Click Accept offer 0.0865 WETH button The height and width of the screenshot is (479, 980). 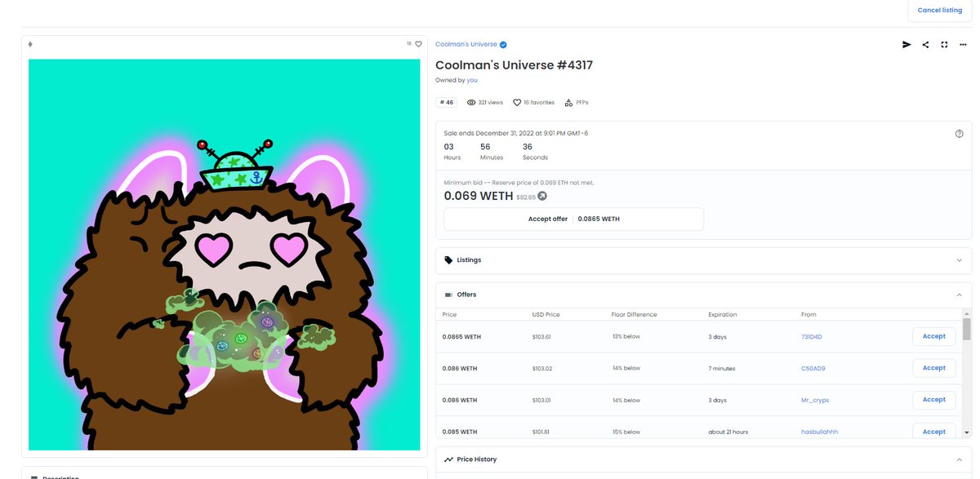573,219
